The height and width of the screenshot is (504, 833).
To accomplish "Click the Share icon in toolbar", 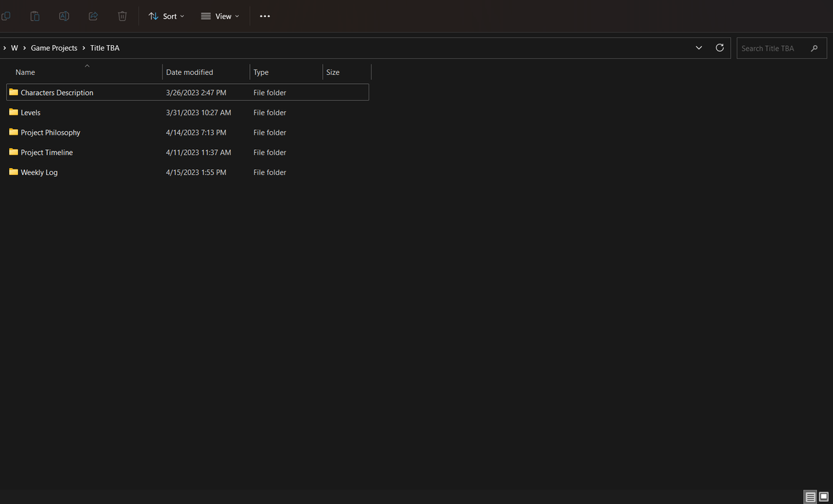I will [x=93, y=16].
